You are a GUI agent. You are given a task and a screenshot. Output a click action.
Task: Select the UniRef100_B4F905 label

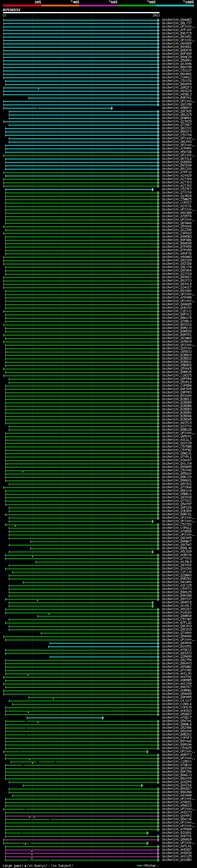click(177, 389)
